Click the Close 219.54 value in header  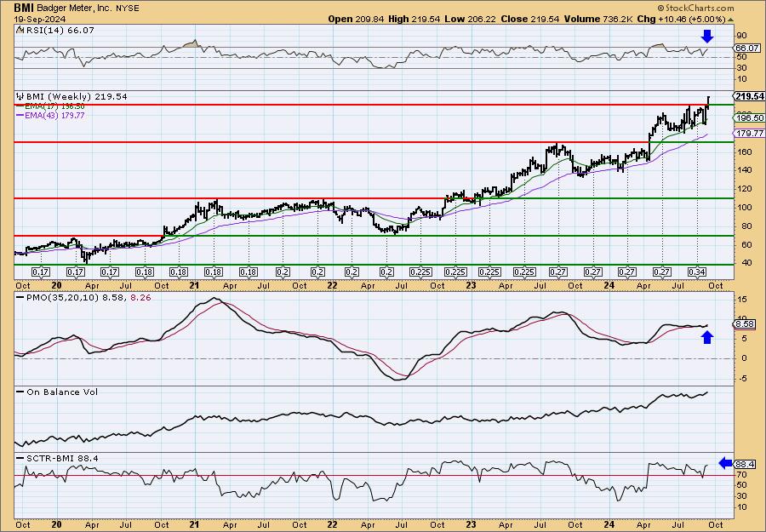click(x=529, y=19)
